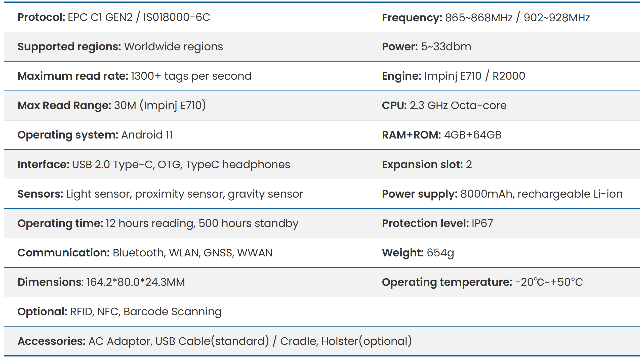Click the Power 5~33dbm entry

coord(426,47)
